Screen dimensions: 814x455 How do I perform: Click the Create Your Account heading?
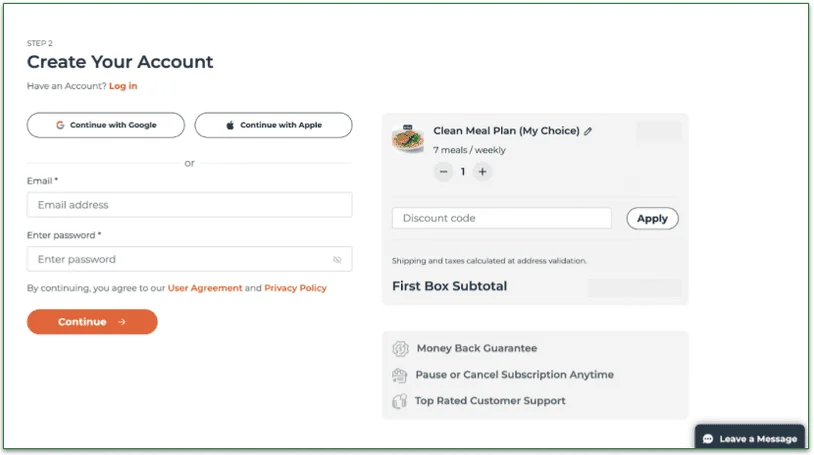[120, 62]
